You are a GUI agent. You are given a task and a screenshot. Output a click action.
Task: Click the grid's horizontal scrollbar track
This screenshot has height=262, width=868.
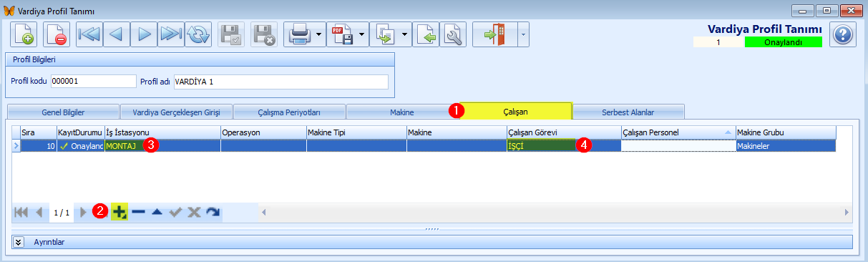555,212
